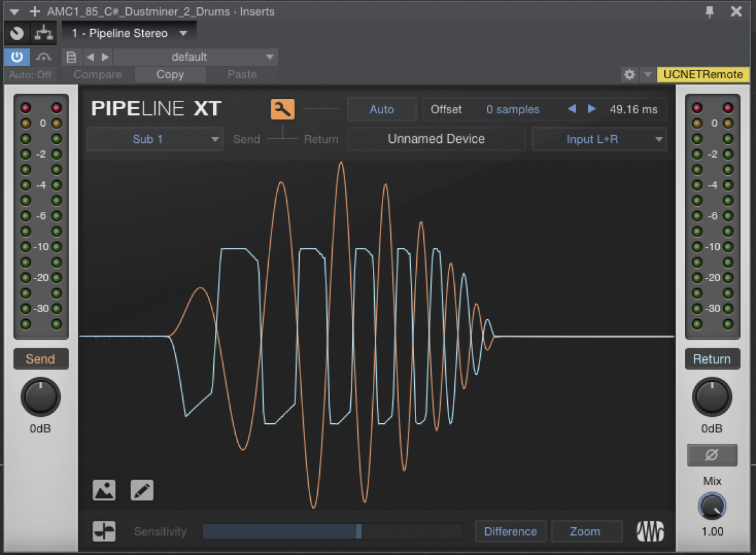The width and height of the screenshot is (756, 555).
Task: Click the Copy button
Action: [x=170, y=75]
